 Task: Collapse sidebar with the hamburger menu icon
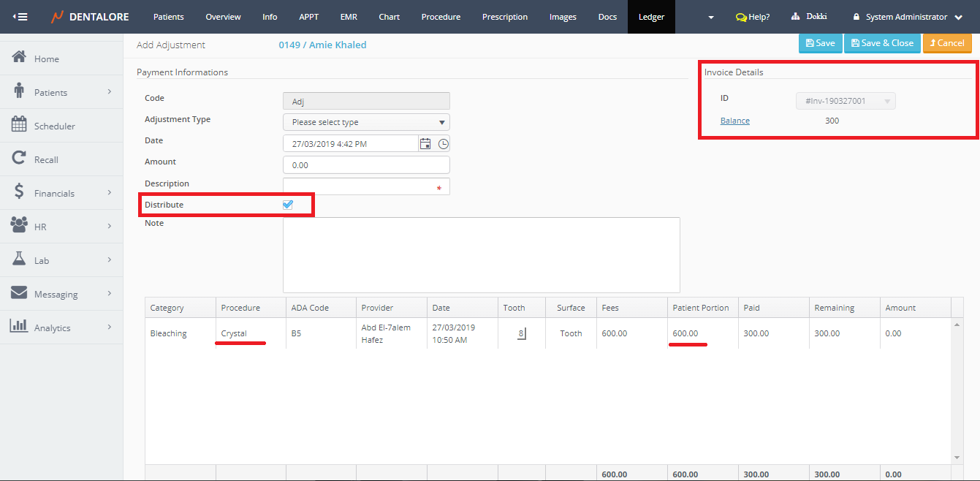click(x=20, y=17)
